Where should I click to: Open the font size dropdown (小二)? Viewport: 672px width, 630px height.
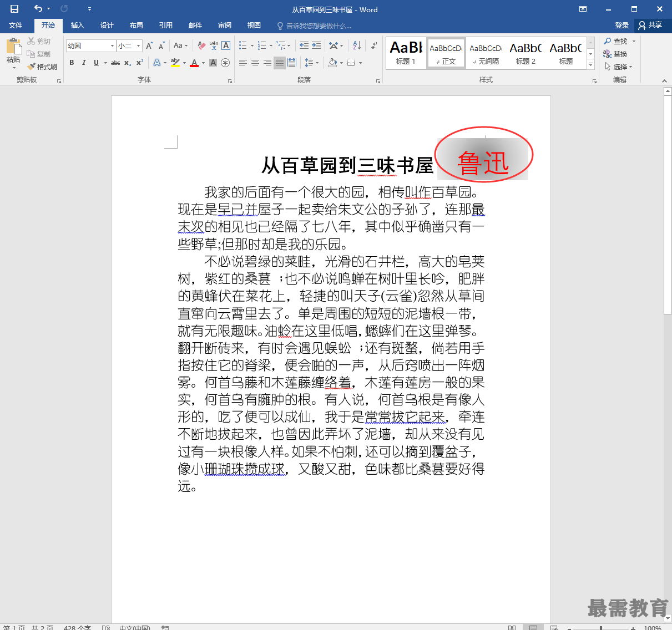click(x=139, y=45)
